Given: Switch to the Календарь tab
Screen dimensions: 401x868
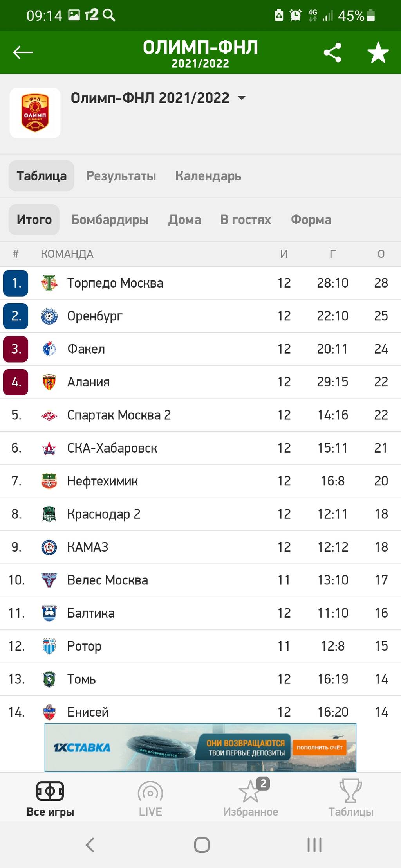Looking at the screenshot, I should click(208, 176).
